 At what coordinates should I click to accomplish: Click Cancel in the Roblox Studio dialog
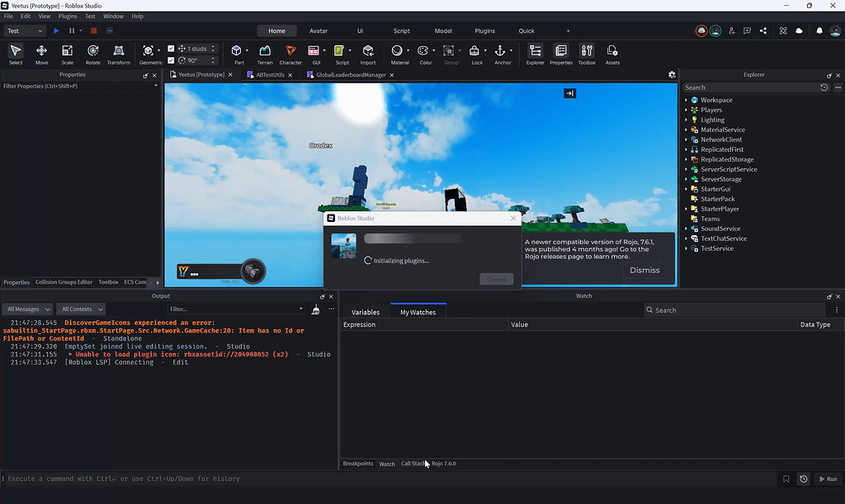pos(496,280)
